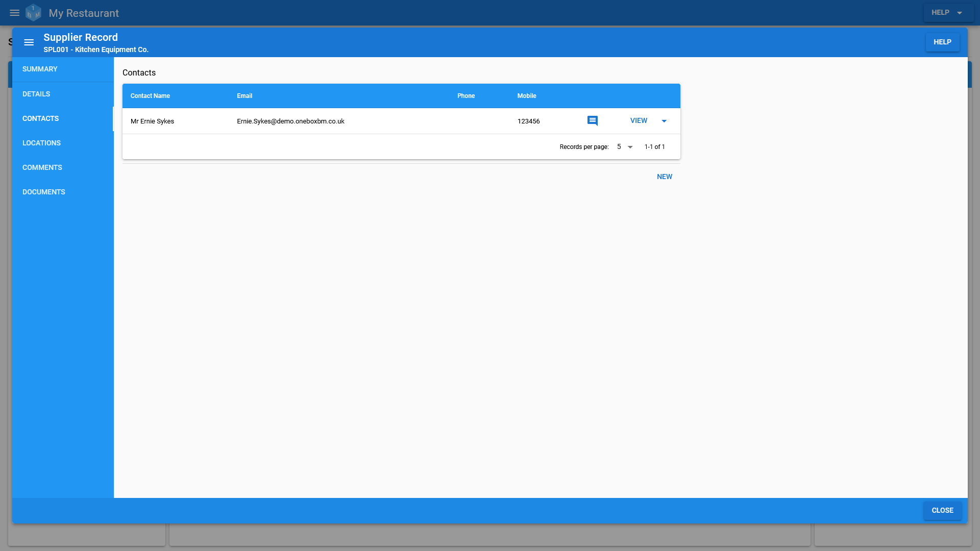Click the My Restaurant logo/shield icon
The height and width of the screenshot is (551, 980).
tap(33, 12)
